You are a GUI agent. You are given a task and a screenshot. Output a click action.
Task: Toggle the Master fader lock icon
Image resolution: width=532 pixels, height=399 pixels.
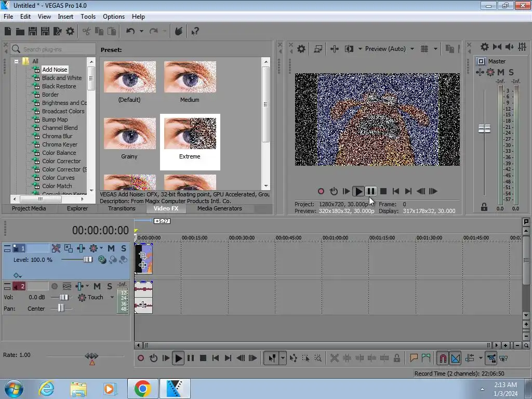tap(484, 207)
